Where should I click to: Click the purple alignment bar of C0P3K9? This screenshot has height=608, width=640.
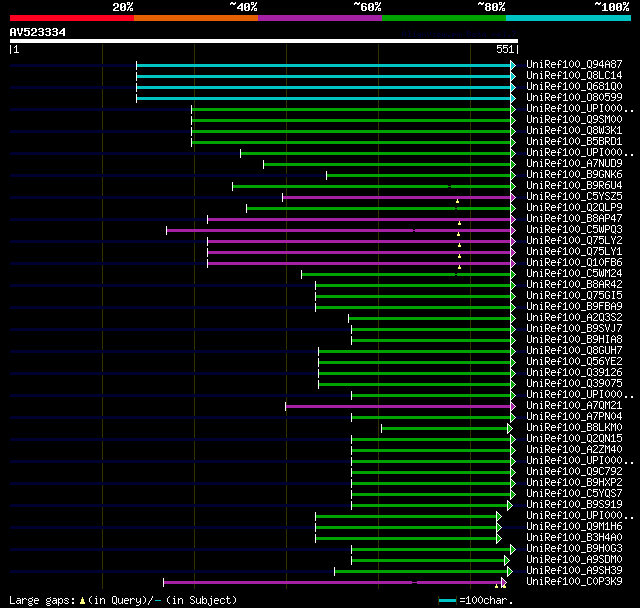[x=332, y=583]
